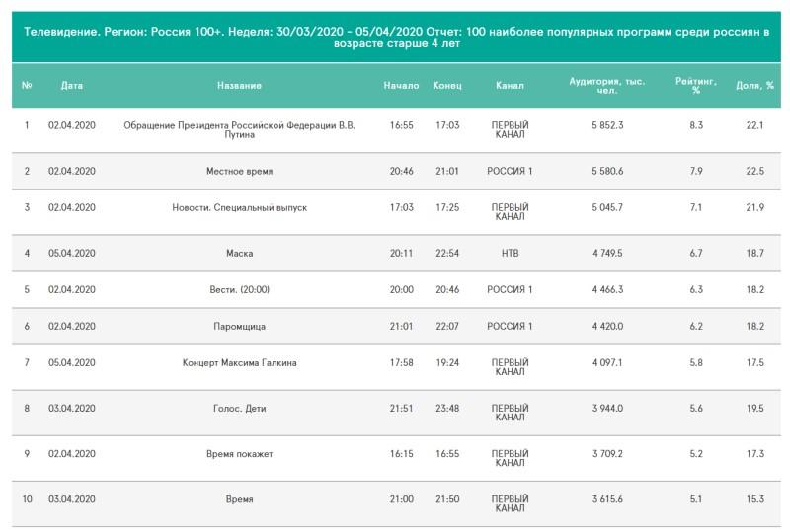790x532 pixels.
Task: Select the "Конец" column header
Action: [447, 86]
